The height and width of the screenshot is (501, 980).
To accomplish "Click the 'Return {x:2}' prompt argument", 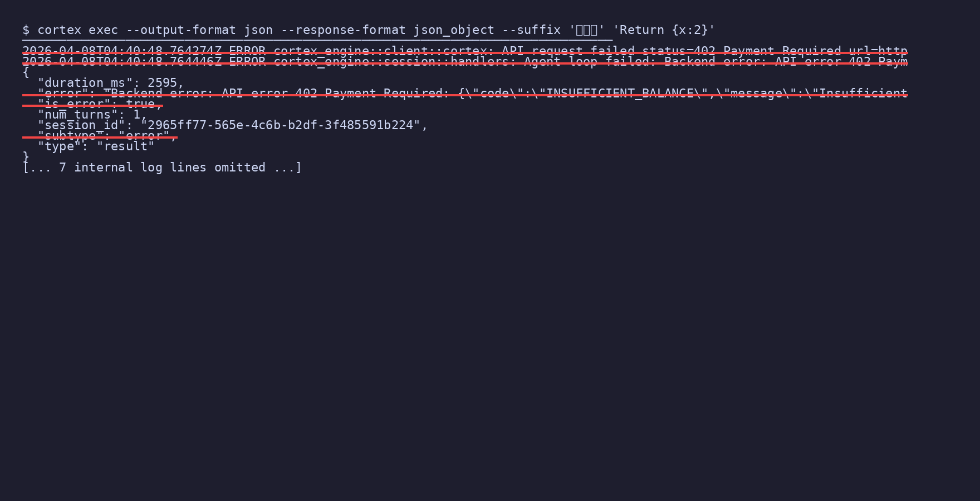I will coord(664,30).
